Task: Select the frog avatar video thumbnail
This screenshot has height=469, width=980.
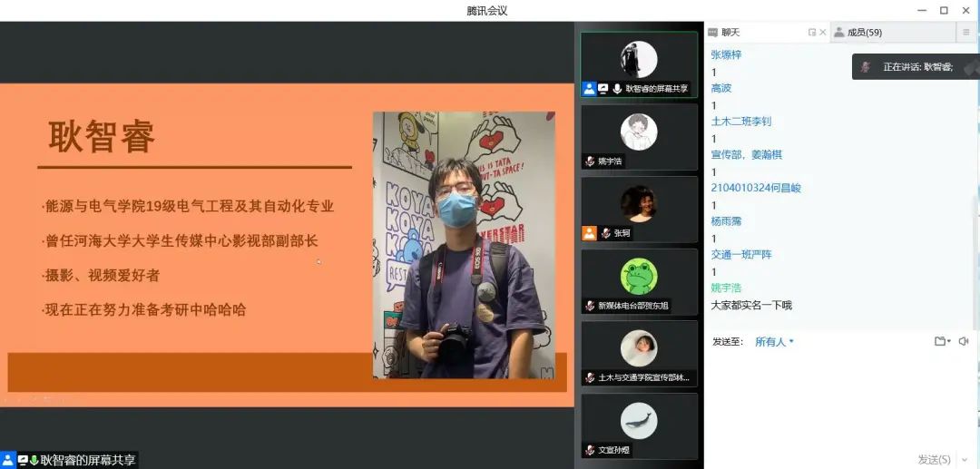Action: [x=639, y=276]
